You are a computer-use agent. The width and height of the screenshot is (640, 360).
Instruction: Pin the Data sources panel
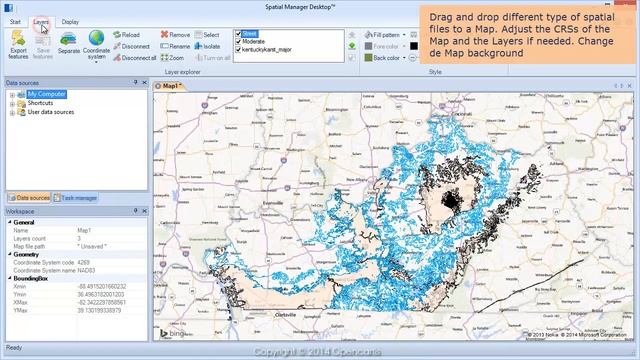136,82
